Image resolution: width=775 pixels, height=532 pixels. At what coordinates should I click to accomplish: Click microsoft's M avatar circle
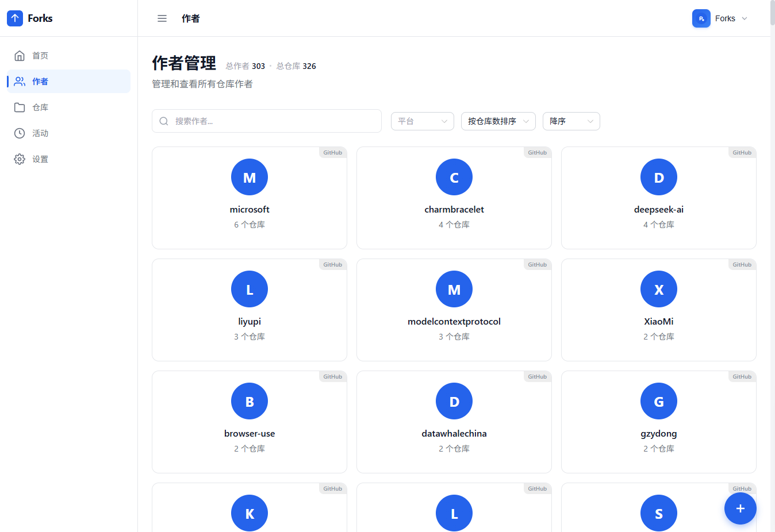pyautogui.click(x=250, y=177)
